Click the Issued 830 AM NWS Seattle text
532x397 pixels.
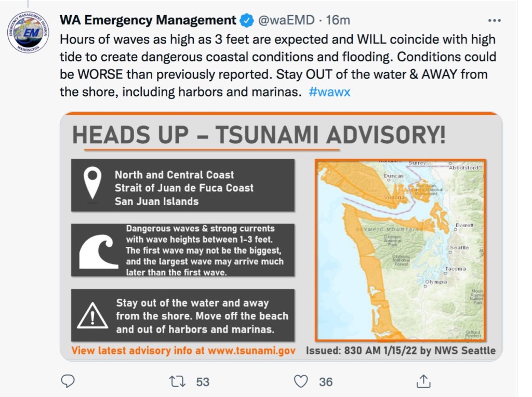click(x=401, y=350)
